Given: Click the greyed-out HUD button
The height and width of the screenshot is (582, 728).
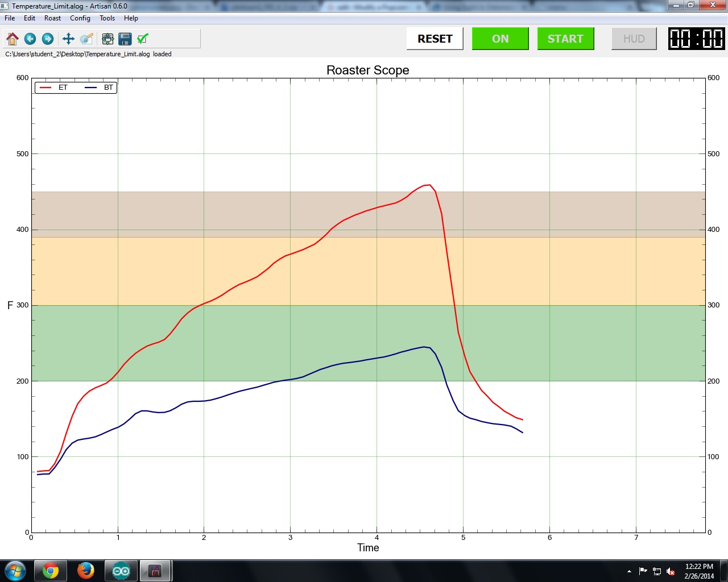Looking at the screenshot, I should [x=634, y=39].
